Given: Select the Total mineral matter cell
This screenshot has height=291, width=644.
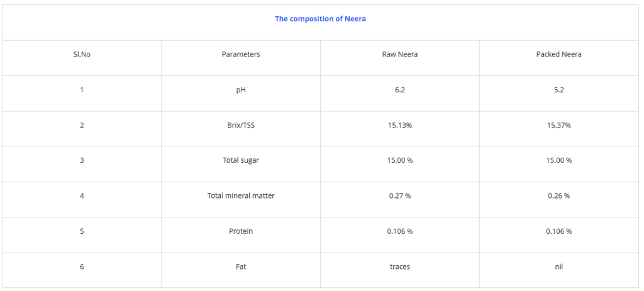Looking at the screenshot, I should (241, 196).
